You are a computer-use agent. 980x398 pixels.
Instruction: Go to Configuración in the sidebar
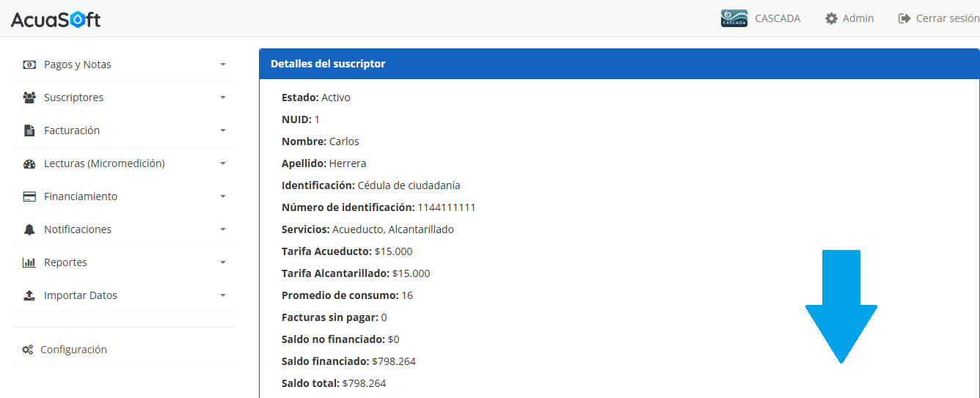tap(73, 350)
